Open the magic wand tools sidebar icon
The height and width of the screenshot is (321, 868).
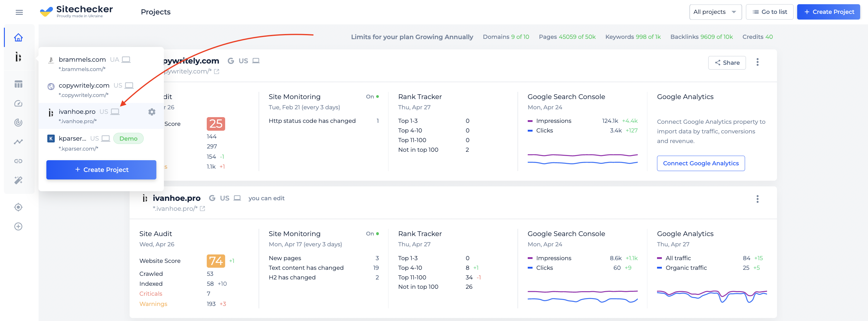(18, 180)
